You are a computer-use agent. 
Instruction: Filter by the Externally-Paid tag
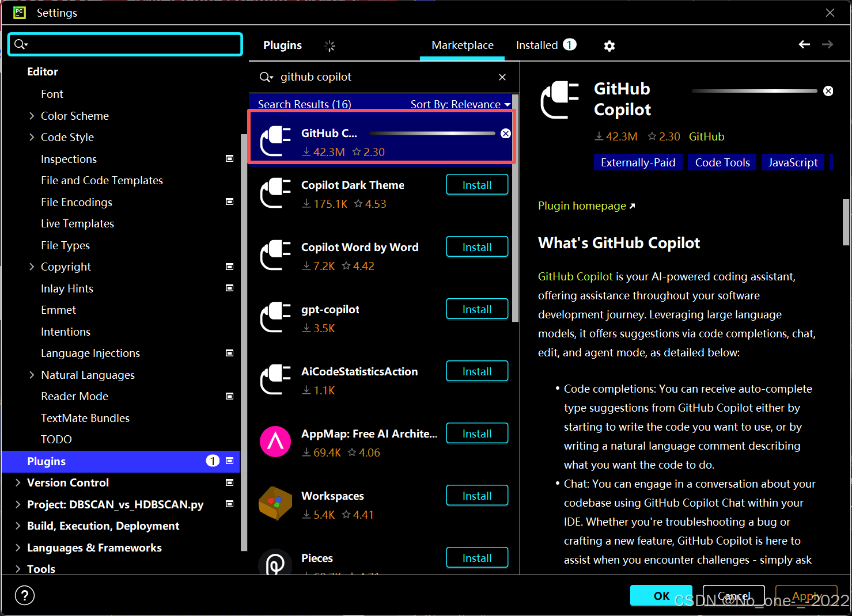tap(638, 162)
